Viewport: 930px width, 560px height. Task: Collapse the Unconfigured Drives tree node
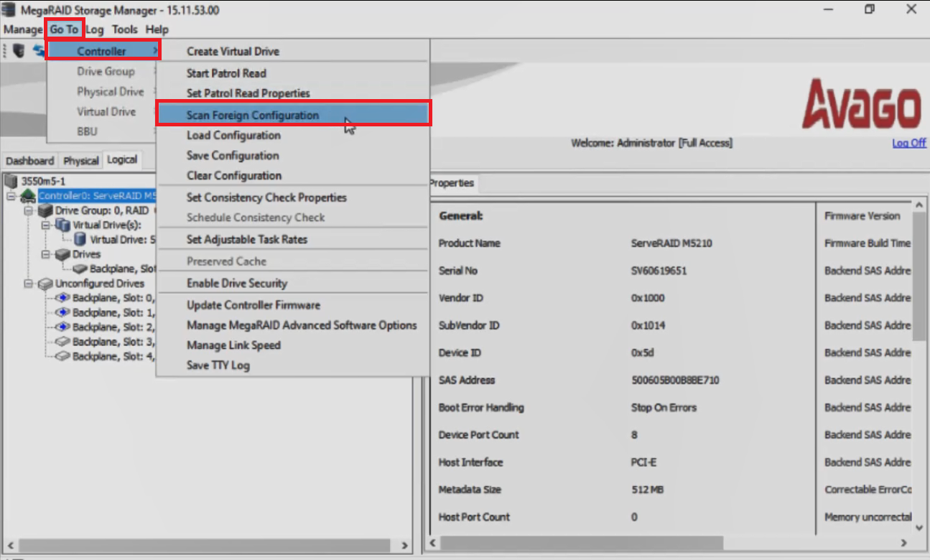pyautogui.click(x=29, y=284)
